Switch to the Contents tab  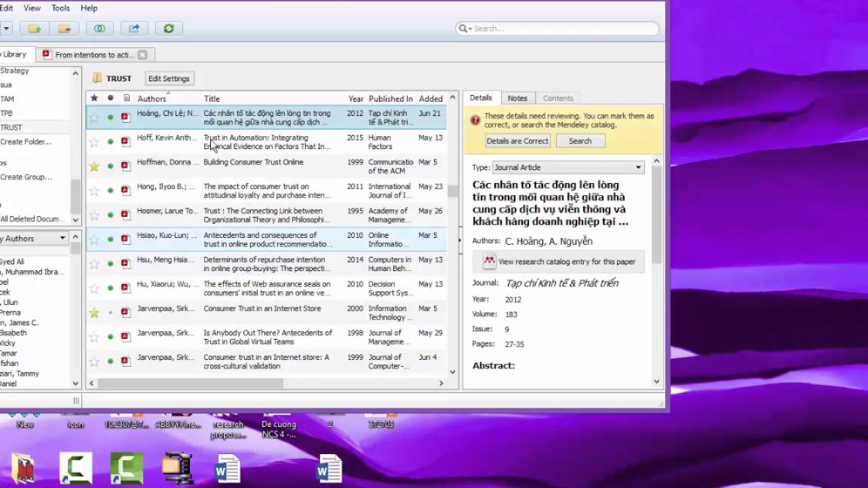tap(558, 98)
